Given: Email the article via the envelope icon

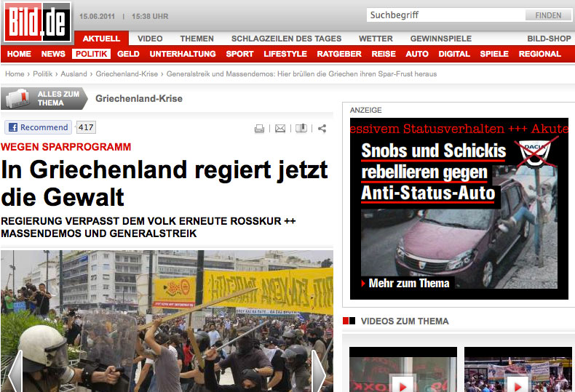Looking at the screenshot, I should pyautogui.click(x=280, y=129).
